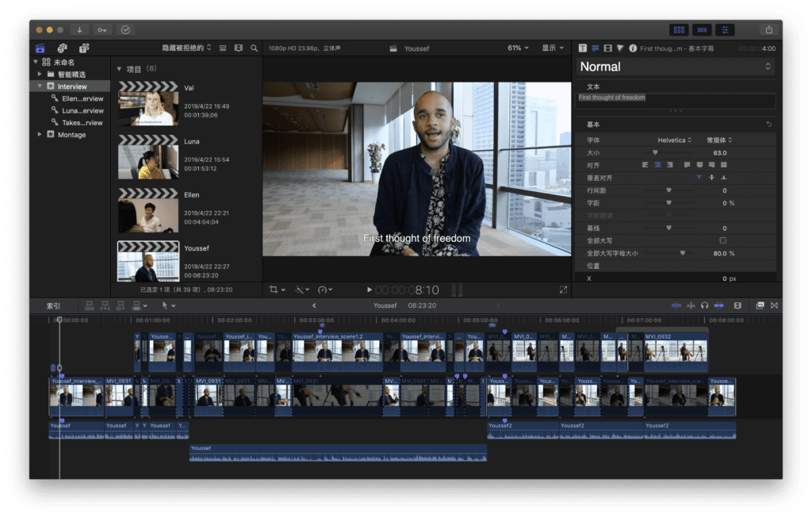Viewport: 812px width, 518px height.
Task: Open the Helvetica font dropdown
Action: [x=674, y=140]
